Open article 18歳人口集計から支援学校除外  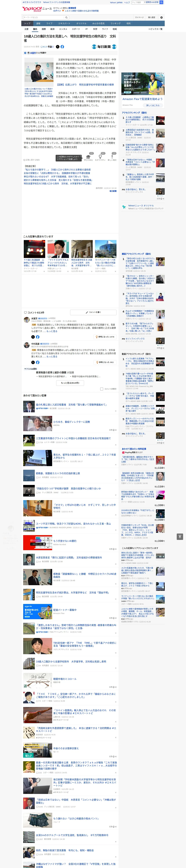pyautogui.click(x=71, y=661)
